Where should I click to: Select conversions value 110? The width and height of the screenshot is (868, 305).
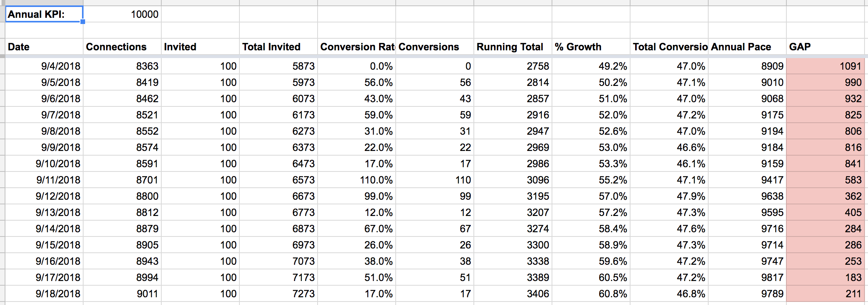[435, 180]
